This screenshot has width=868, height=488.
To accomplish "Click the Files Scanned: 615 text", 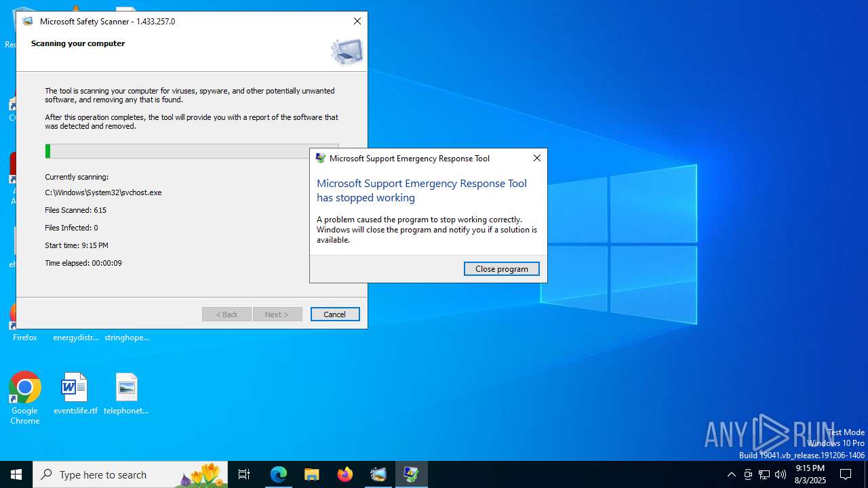I will point(75,210).
